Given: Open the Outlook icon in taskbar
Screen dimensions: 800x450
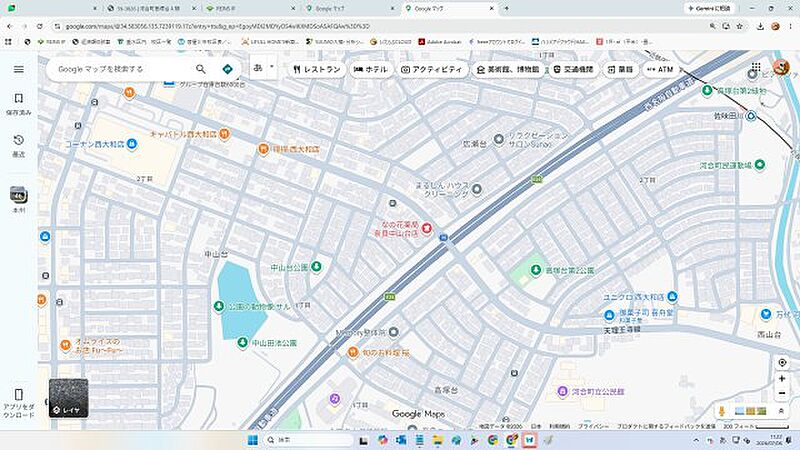Looking at the screenshot, I should coord(401,440).
